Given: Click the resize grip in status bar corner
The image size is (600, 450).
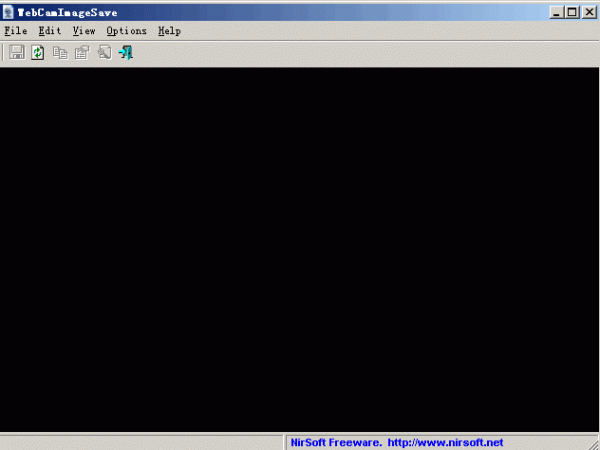Looking at the screenshot, I should pos(593,443).
